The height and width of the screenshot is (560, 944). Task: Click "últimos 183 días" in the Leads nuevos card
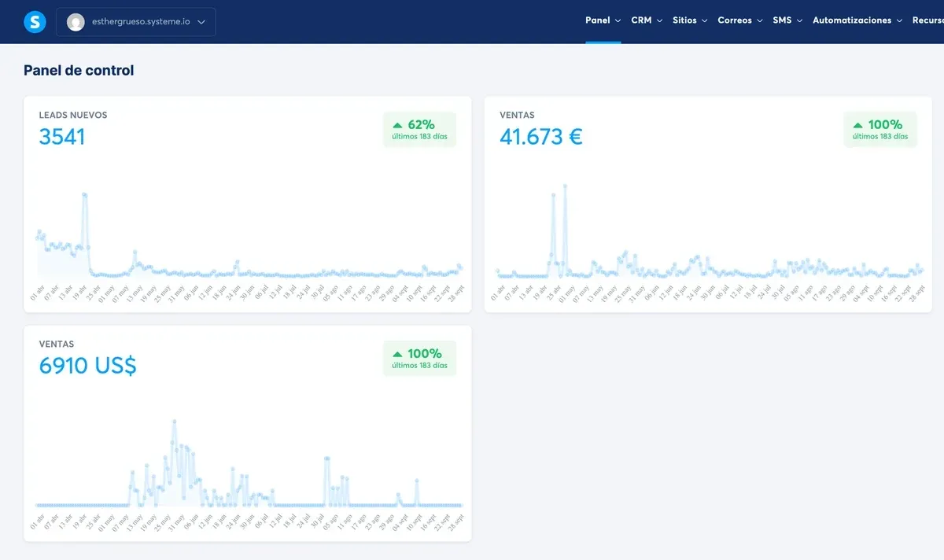pos(419,136)
